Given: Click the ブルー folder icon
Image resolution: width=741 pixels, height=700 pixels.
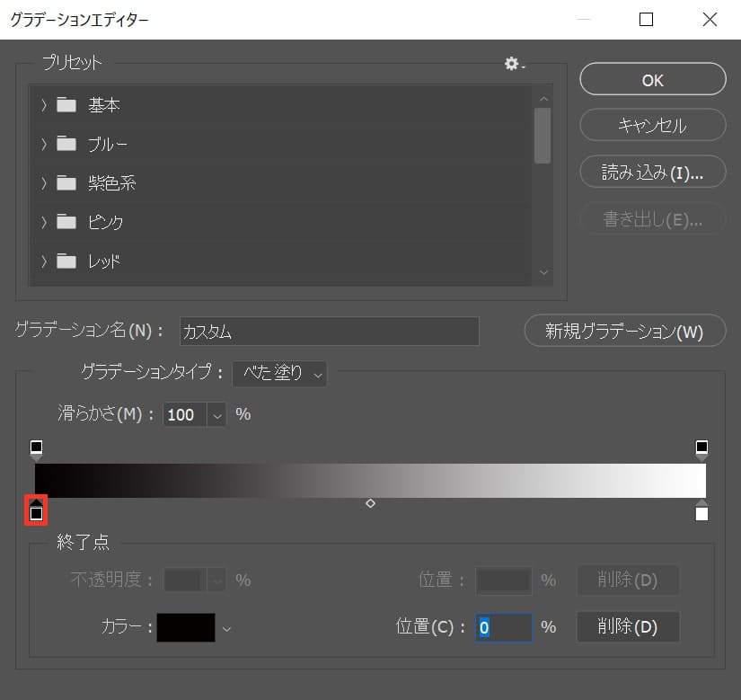Looking at the screenshot, I should [x=66, y=144].
